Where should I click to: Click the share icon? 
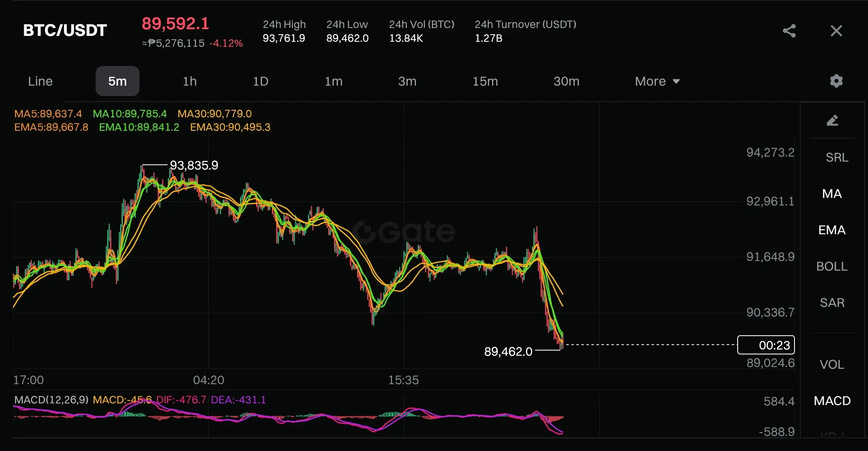789,31
